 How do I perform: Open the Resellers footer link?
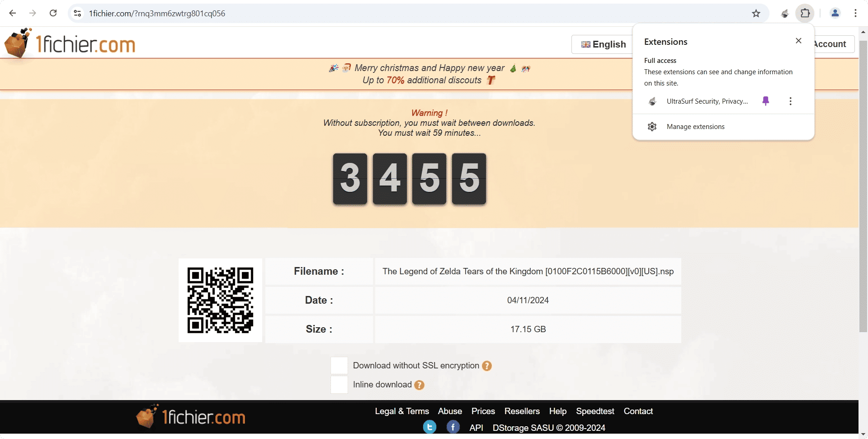coord(522,411)
